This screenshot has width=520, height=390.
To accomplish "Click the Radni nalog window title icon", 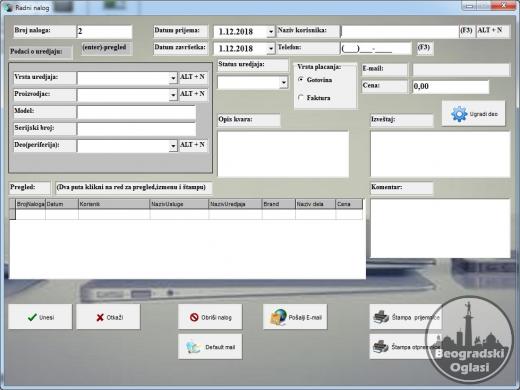I will (8, 7).
